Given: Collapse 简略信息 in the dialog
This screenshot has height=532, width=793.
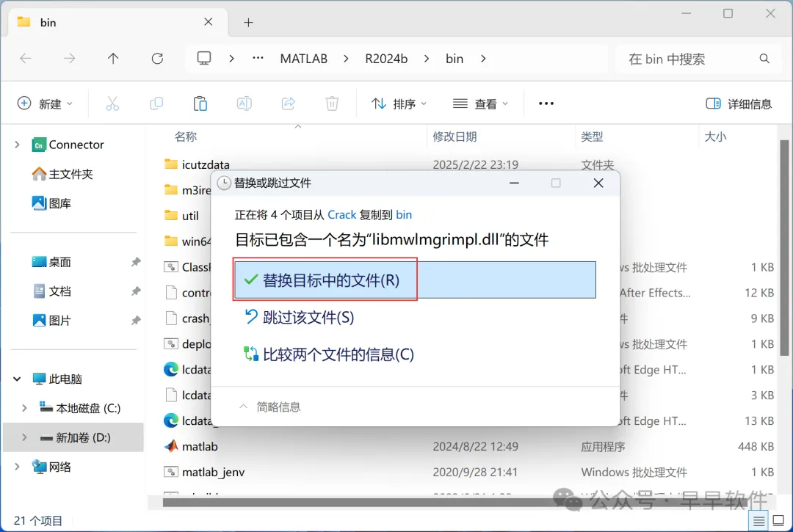Looking at the screenshot, I should point(270,407).
